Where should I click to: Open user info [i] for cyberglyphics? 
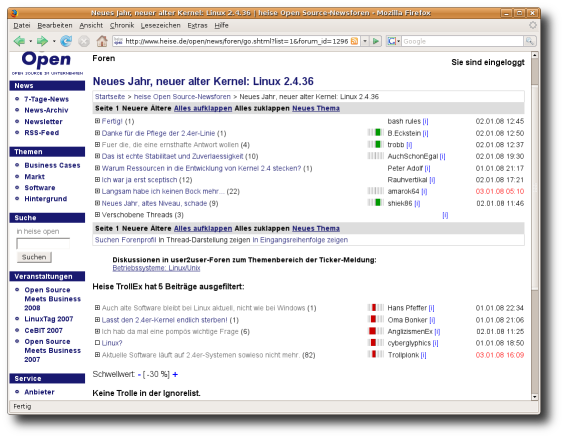(x=436, y=343)
